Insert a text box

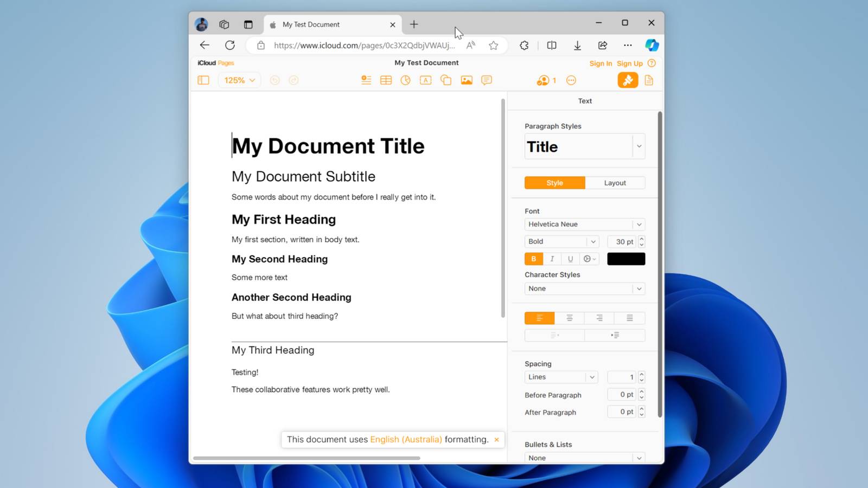(426, 80)
